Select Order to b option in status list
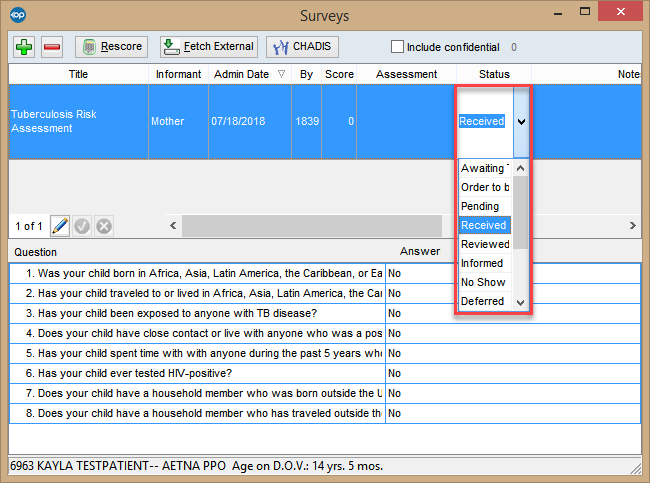Viewport: 650px width, 483px height. click(x=485, y=187)
